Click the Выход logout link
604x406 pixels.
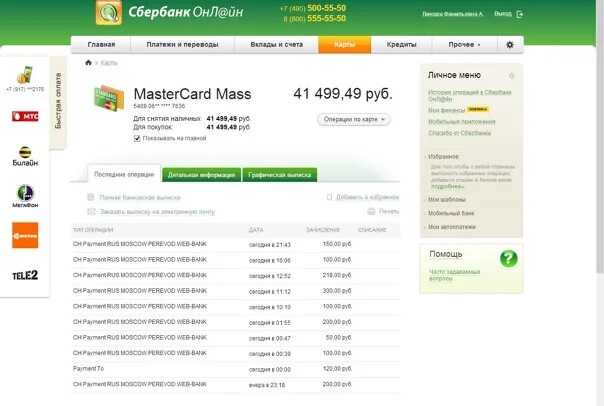(503, 13)
